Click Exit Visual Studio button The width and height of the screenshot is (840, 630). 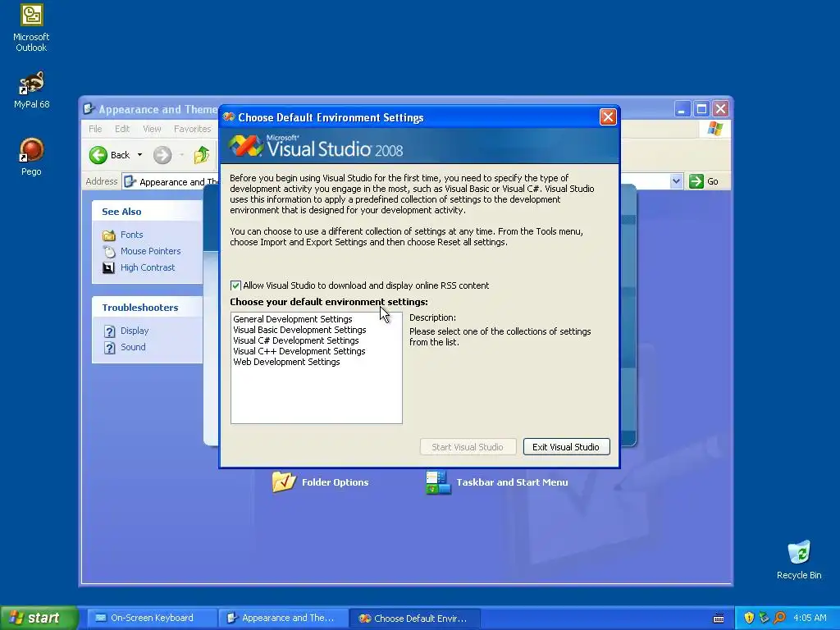pyautogui.click(x=566, y=447)
